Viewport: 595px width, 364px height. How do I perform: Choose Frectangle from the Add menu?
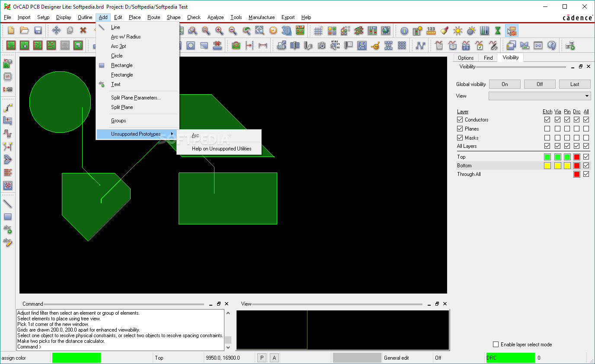pos(122,75)
